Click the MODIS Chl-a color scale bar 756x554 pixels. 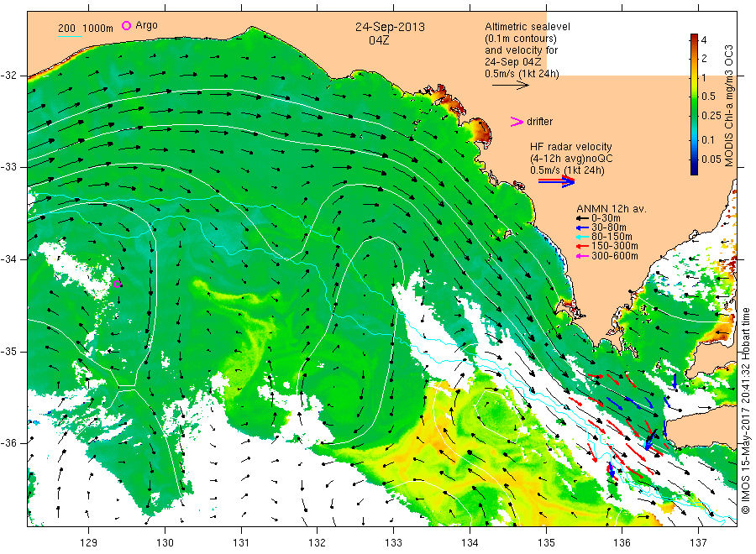(x=694, y=104)
